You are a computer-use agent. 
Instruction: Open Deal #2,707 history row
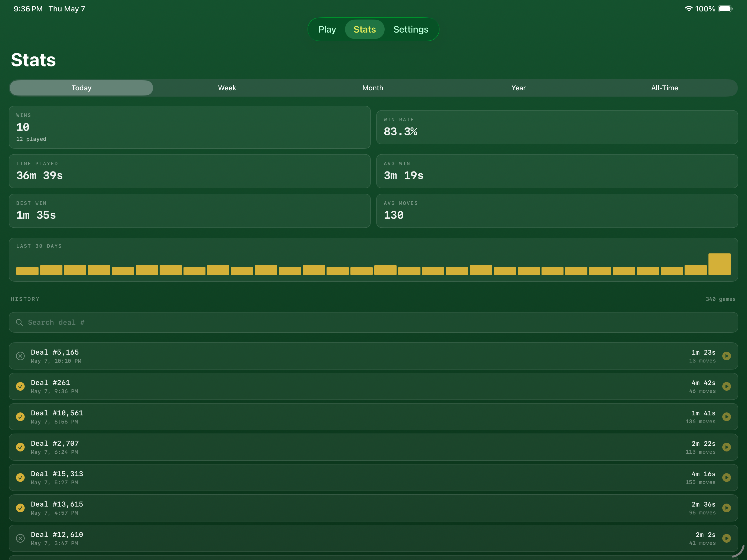click(x=373, y=447)
